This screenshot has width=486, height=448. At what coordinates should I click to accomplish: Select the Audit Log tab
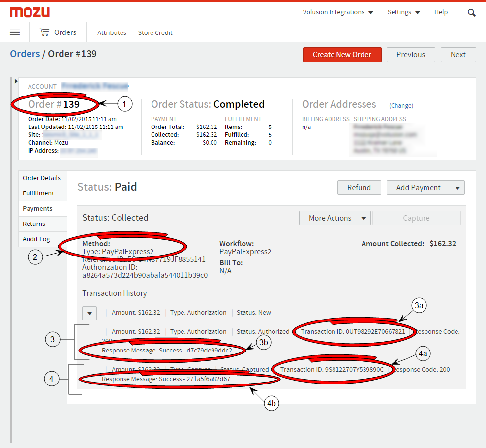(x=43, y=239)
